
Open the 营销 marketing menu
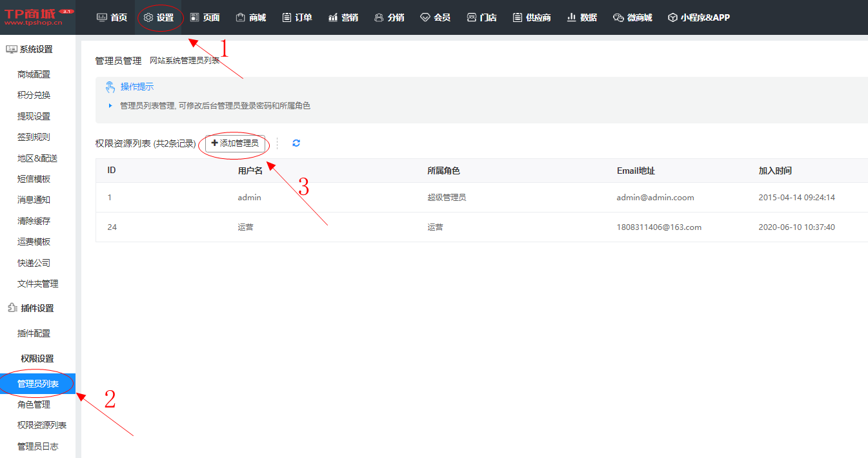coord(343,17)
